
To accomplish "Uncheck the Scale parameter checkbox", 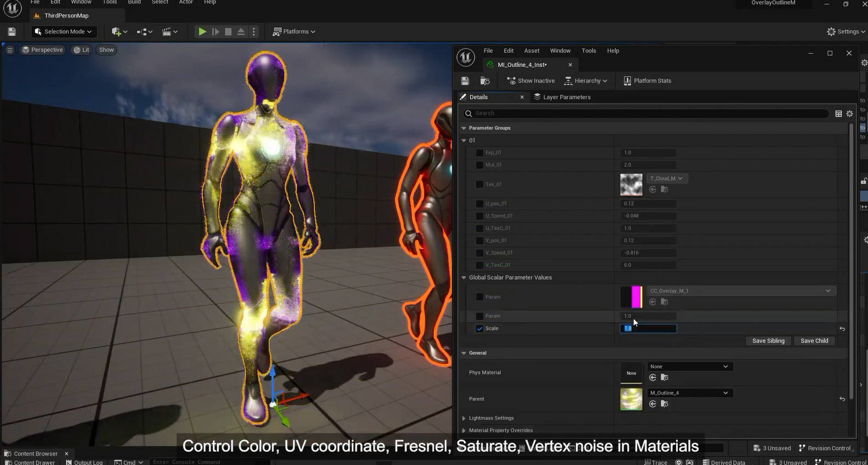I will 479,329.
